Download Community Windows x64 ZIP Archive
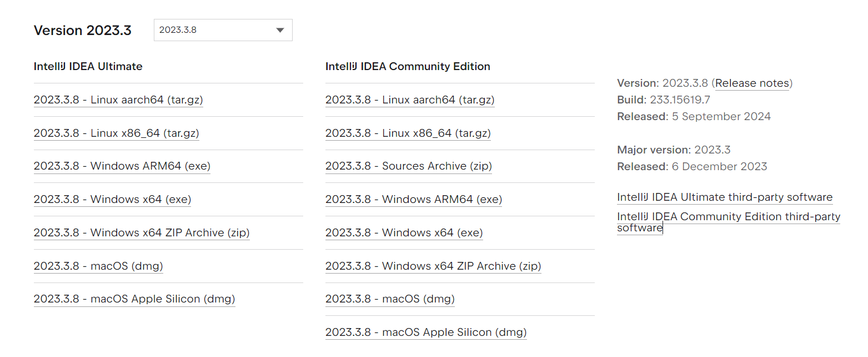The height and width of the screenshot is (357, 868). 433,266
